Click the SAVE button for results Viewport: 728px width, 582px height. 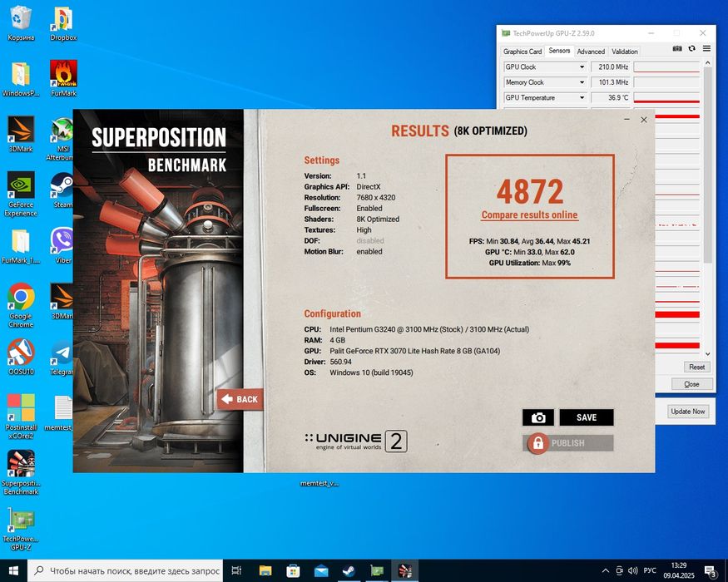[x=587, y=417]
